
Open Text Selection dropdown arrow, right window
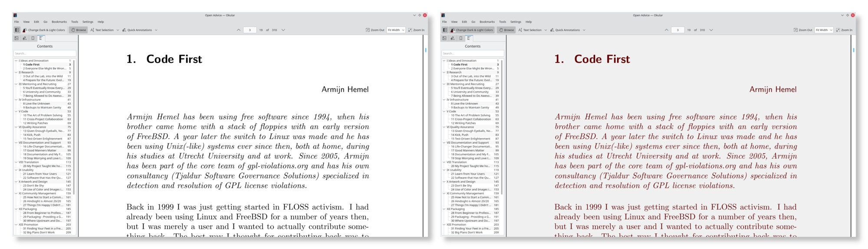[x=546, y=30]
